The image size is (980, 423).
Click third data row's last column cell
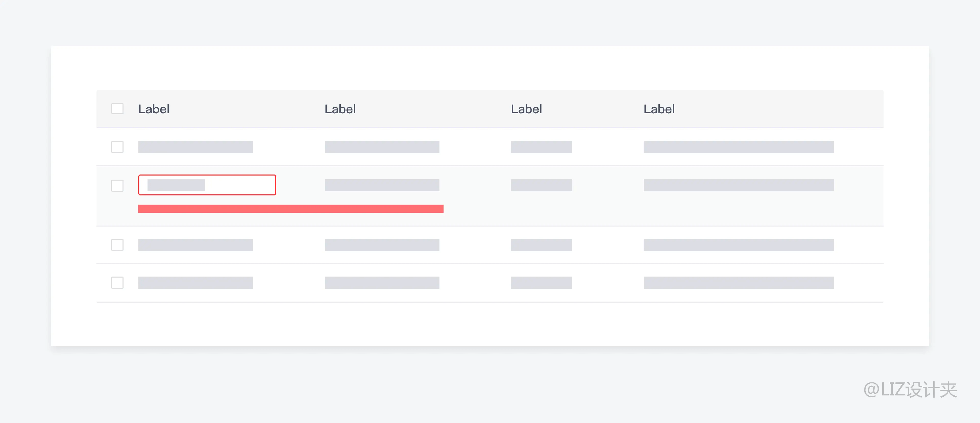point(738,245)
